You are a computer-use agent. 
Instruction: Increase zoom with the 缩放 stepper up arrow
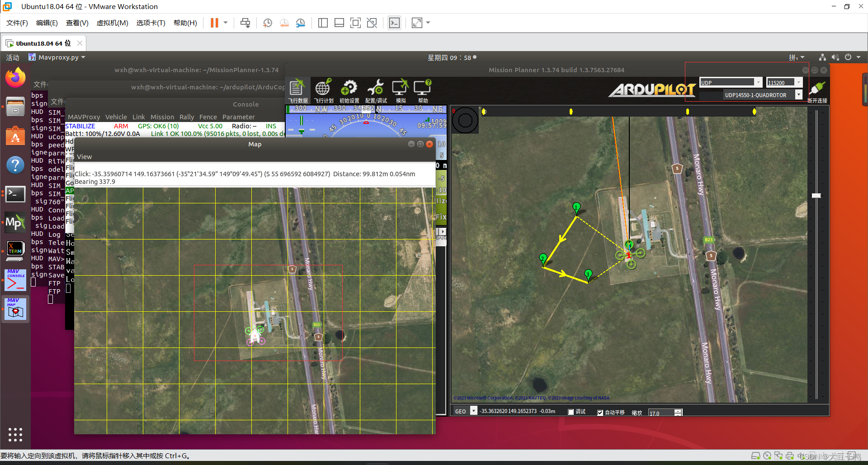(x=678, y=411)
